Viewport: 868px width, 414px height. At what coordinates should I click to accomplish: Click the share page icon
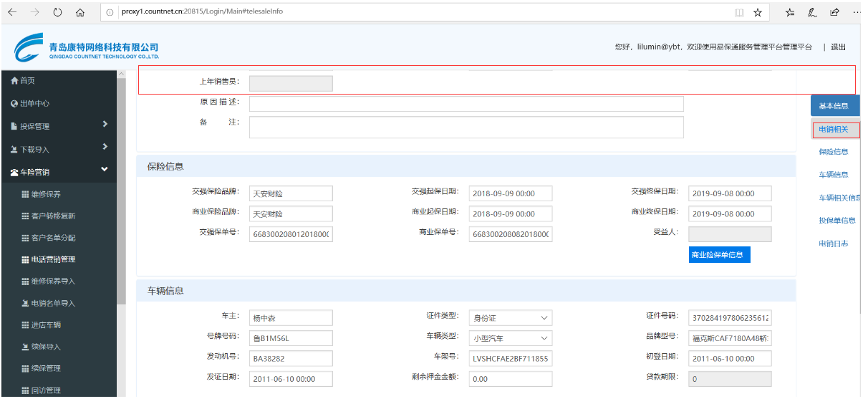835,12
